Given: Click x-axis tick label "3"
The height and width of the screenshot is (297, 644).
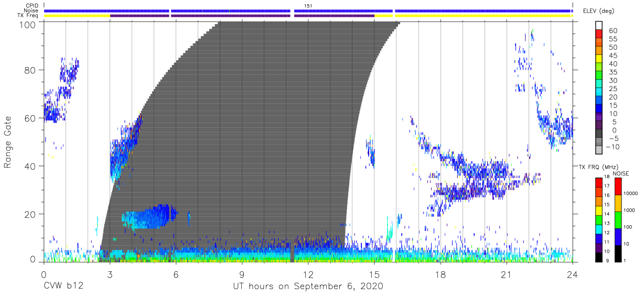Looking at the screenshot, I should pyautogui.click(x=110, y=274).
